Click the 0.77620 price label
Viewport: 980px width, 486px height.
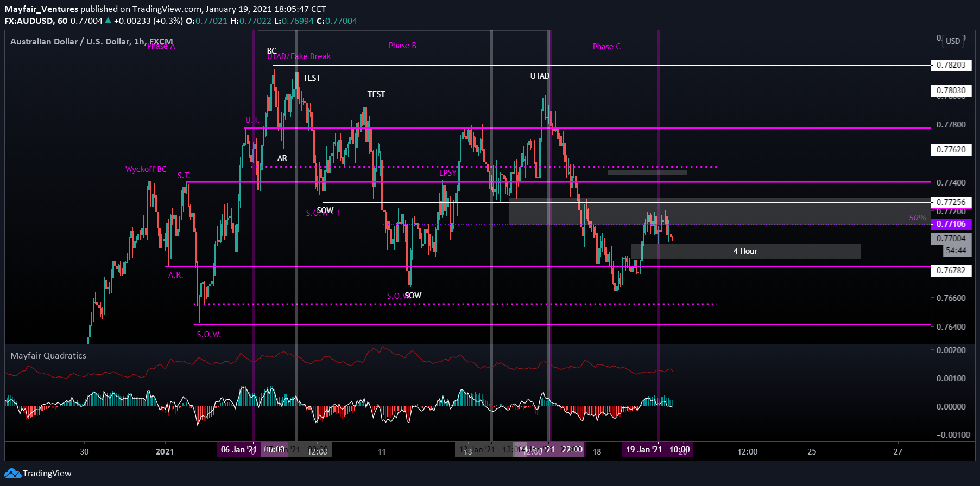951,150
